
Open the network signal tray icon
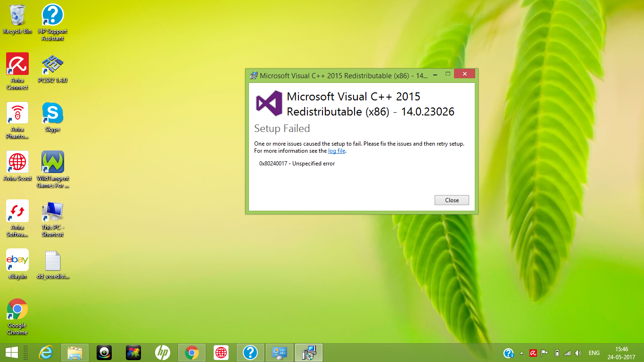pos(567,353)
